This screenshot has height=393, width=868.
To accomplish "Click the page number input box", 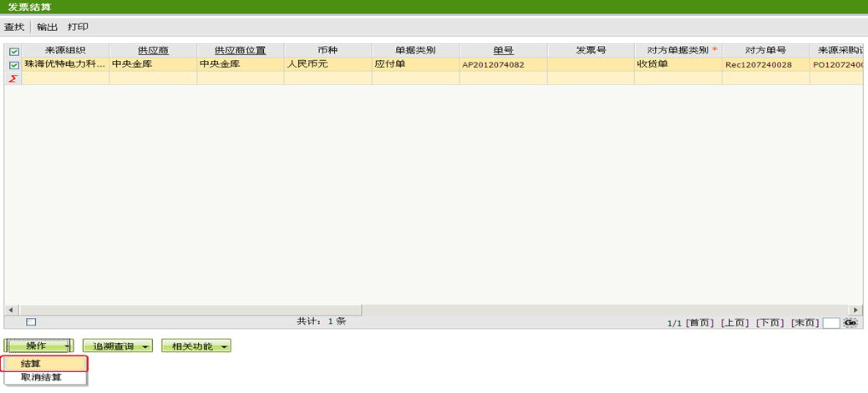I will click(x=831, y=323).
